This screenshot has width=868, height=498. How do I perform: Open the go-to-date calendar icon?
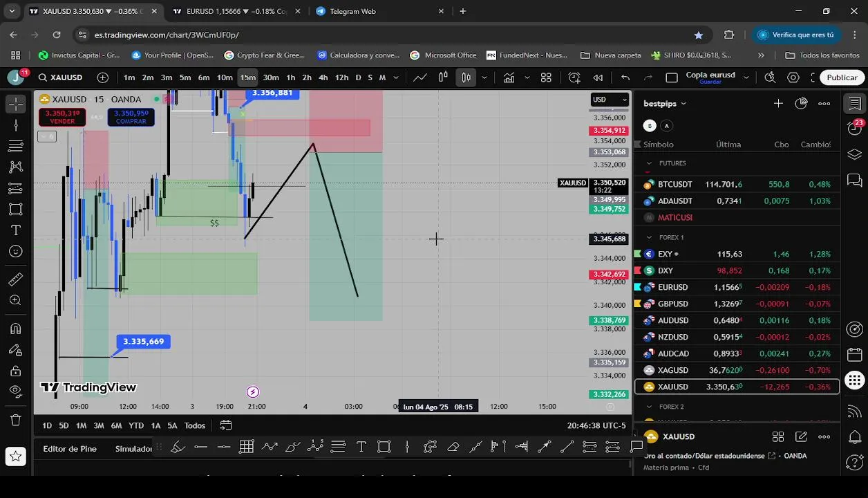226,425
